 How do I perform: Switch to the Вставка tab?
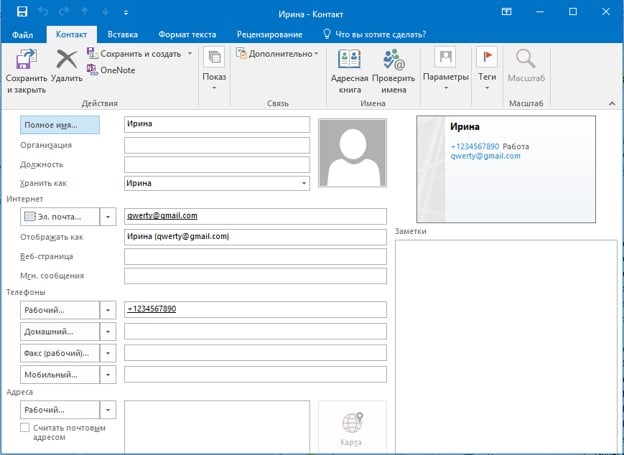[x=123, y=35]
